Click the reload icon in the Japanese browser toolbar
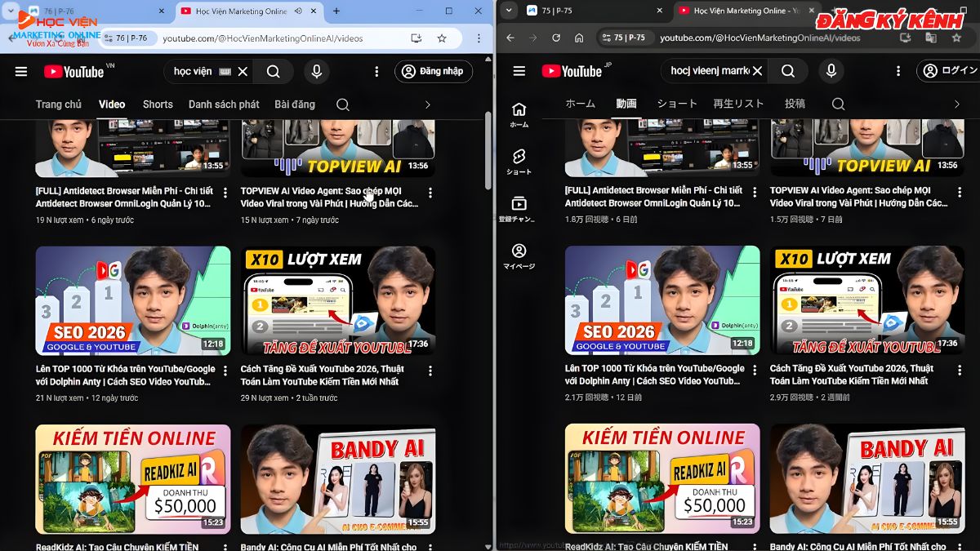 coord(556,38)
